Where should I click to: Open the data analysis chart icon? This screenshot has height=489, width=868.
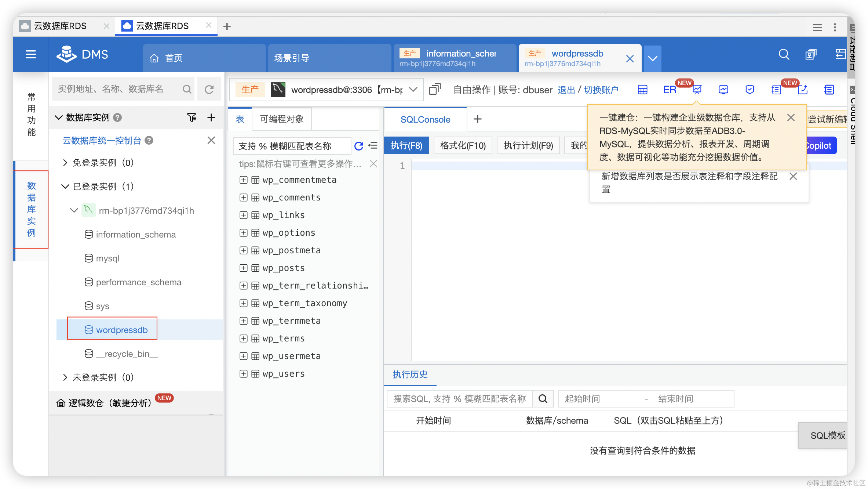click(697, 90)
